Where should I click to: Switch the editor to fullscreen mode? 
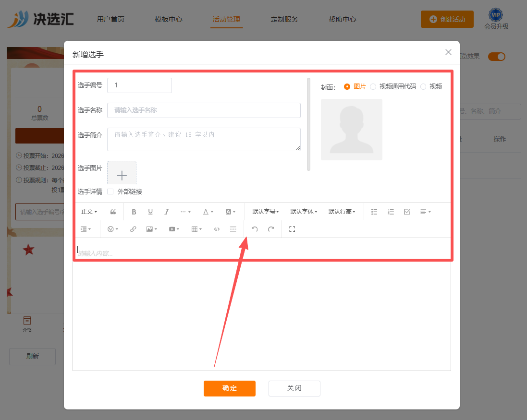point(292,229)
